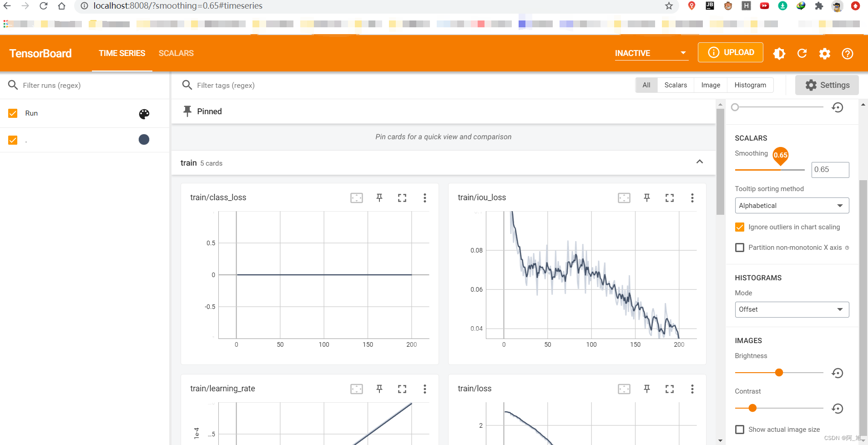
Task: Click the partition X axis info icon
Action: [x=847, y=248]
